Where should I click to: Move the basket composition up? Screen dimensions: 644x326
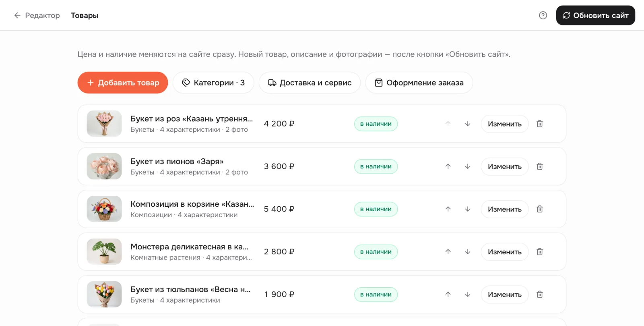coord(448,209)
